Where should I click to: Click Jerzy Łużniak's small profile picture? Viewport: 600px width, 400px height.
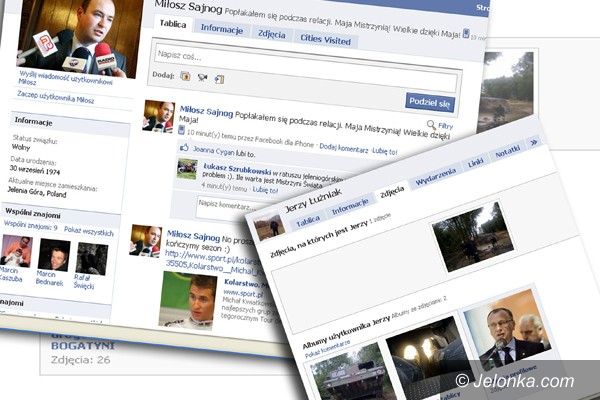coord(270,227)
